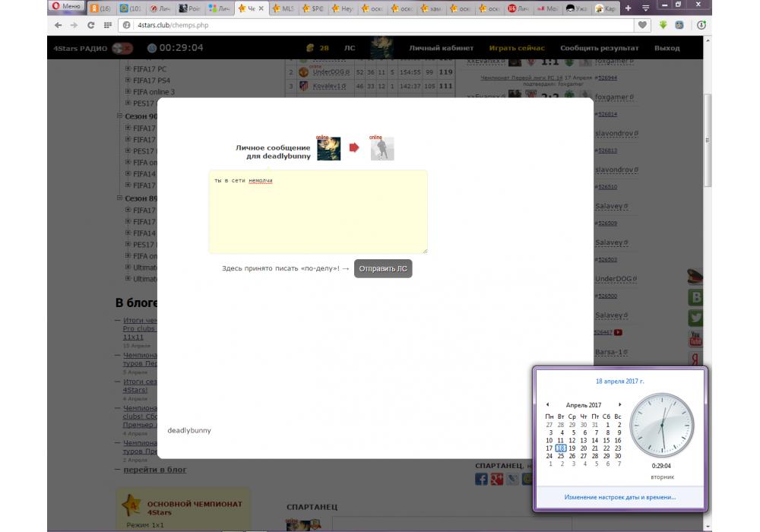Click the heart bookmark icon in address bar

(643, 25)
